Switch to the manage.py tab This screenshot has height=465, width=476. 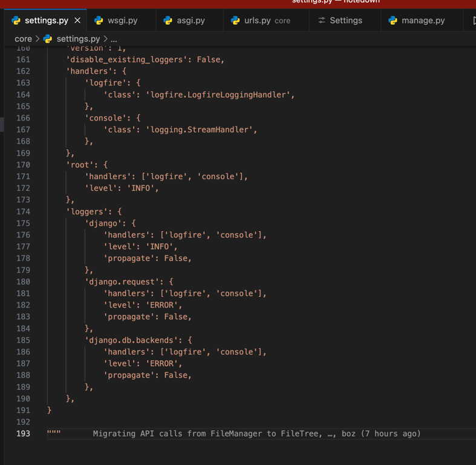pos(422,21)
